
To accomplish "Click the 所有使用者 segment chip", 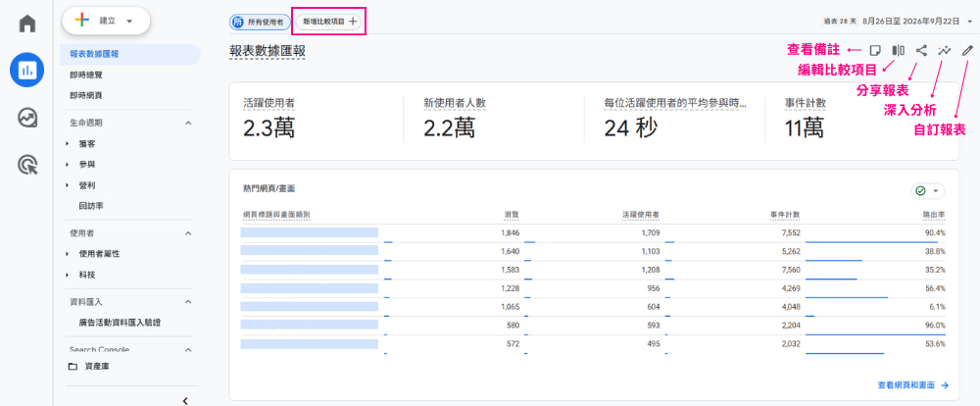I will [260, 22].
